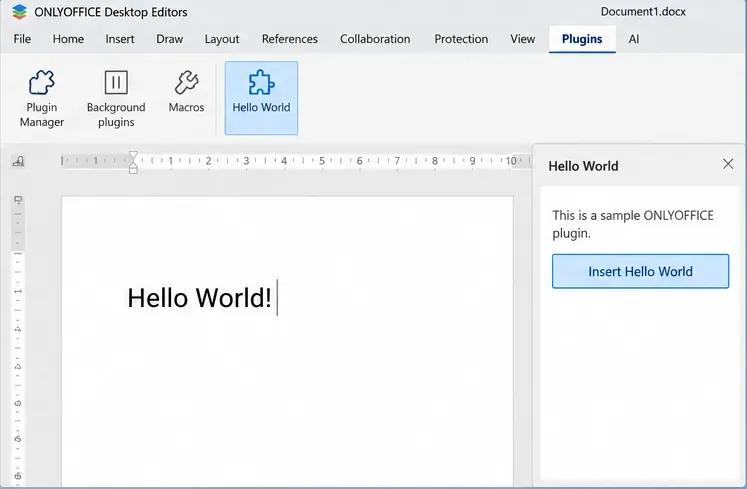
Task: Switch to the Draw tab
Action: [x=170, y=39]
